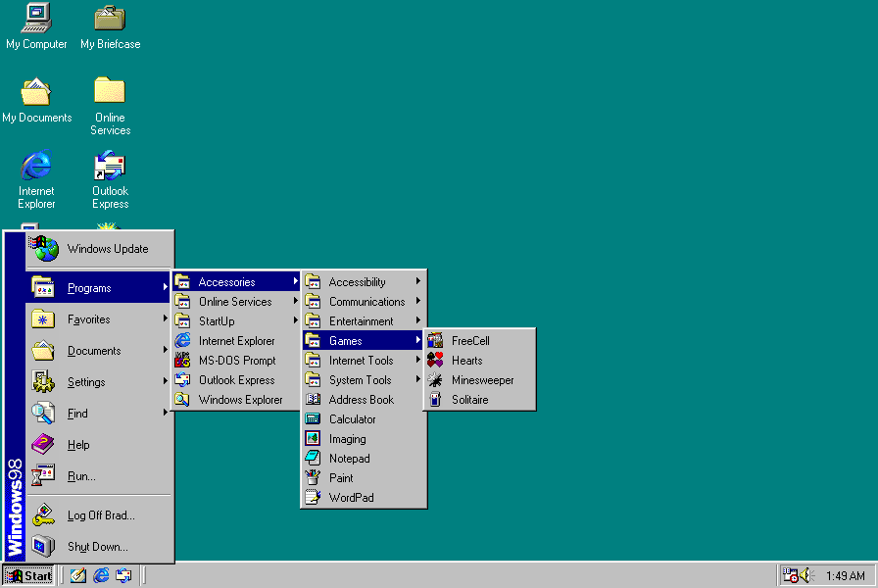
Task: Expand the Favorites submenu arrow
Action: point(166,318)
